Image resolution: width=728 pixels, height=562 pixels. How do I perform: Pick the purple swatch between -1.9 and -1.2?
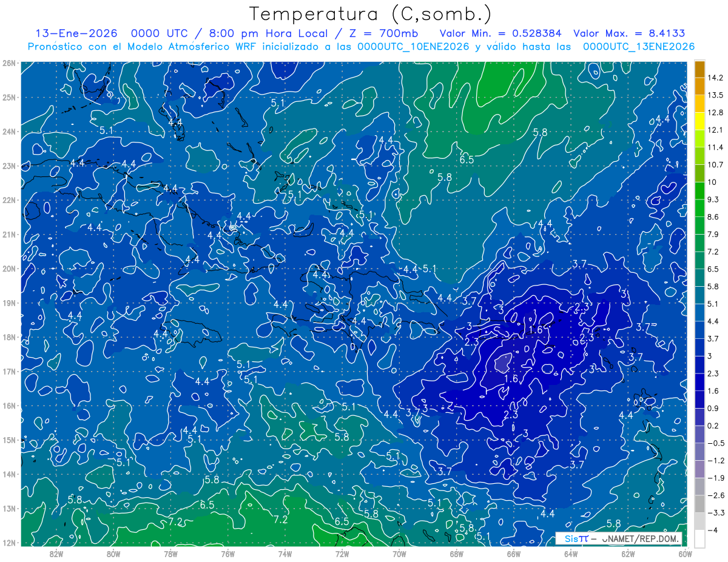click(x=699, y=469)
